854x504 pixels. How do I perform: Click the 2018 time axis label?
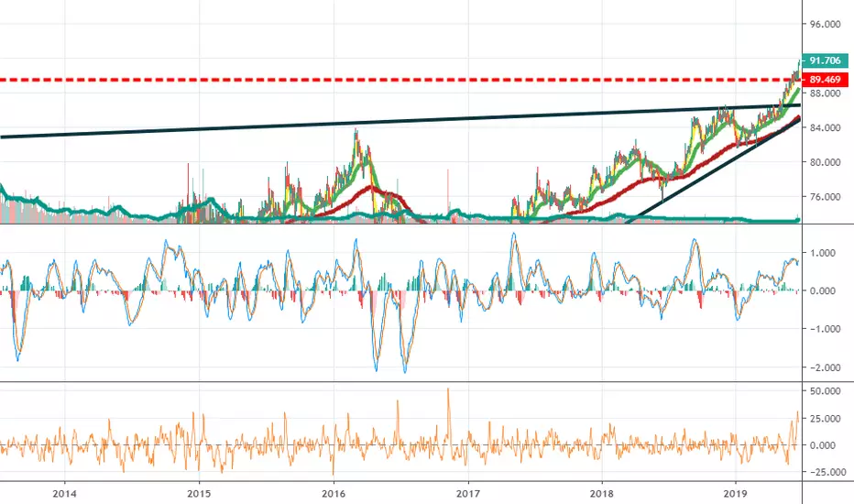tap(602, 494)
